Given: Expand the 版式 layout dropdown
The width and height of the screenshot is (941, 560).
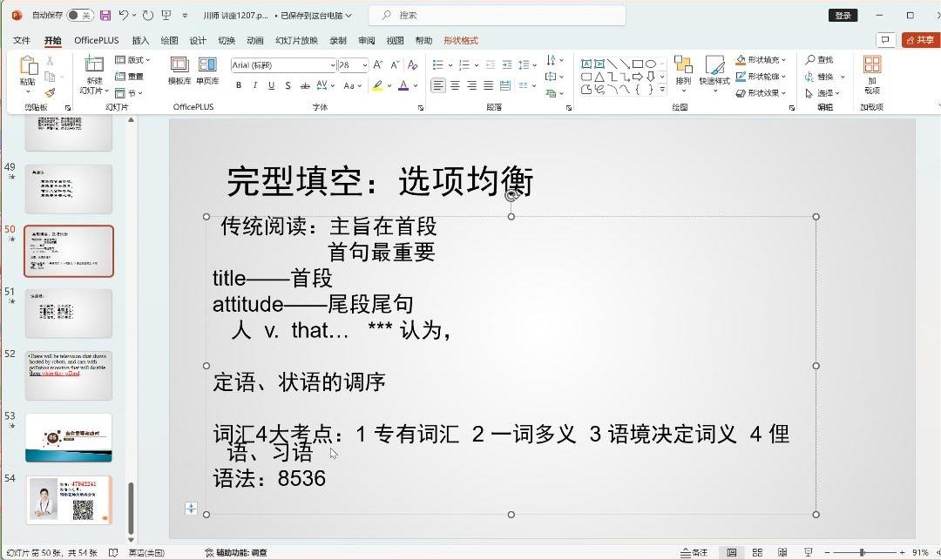Looking at the screenshot, I should pyautogui.click(x=133, y=60).
